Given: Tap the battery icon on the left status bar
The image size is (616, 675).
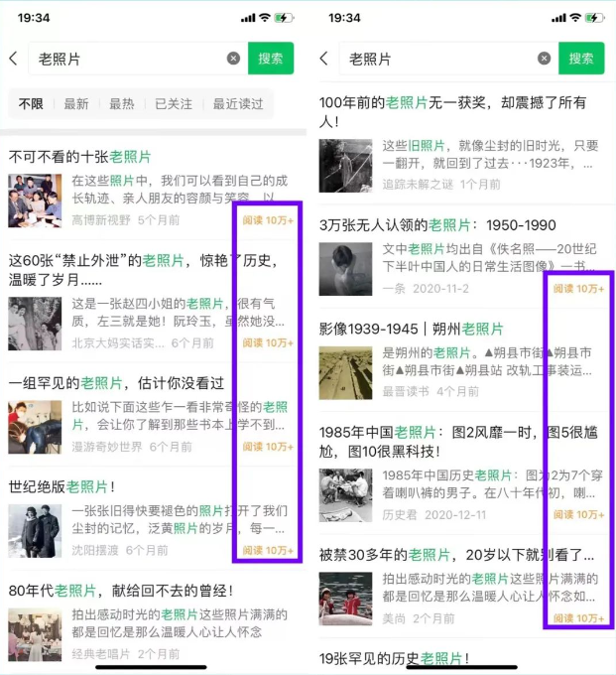Looking at the screenshot, I should click(285, 18).
